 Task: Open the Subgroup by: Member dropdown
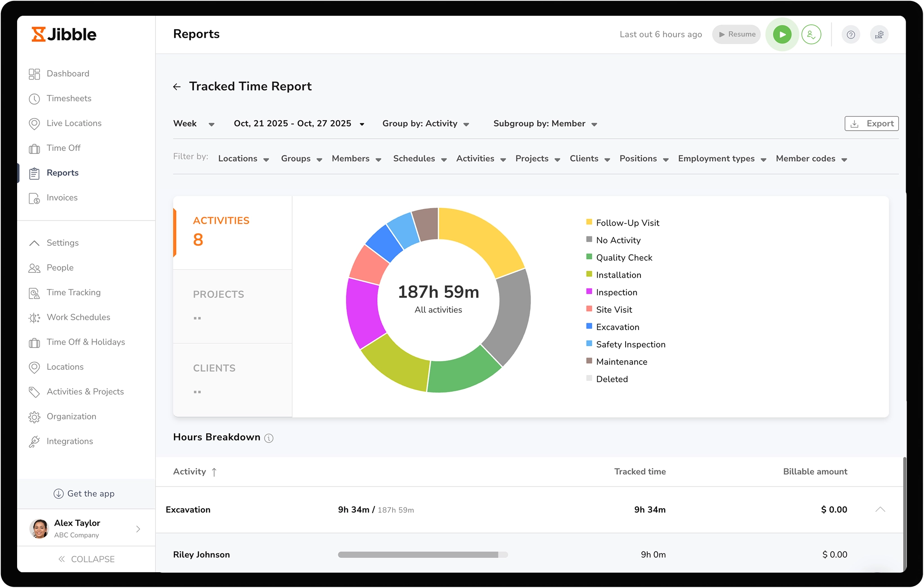(545, 124)
